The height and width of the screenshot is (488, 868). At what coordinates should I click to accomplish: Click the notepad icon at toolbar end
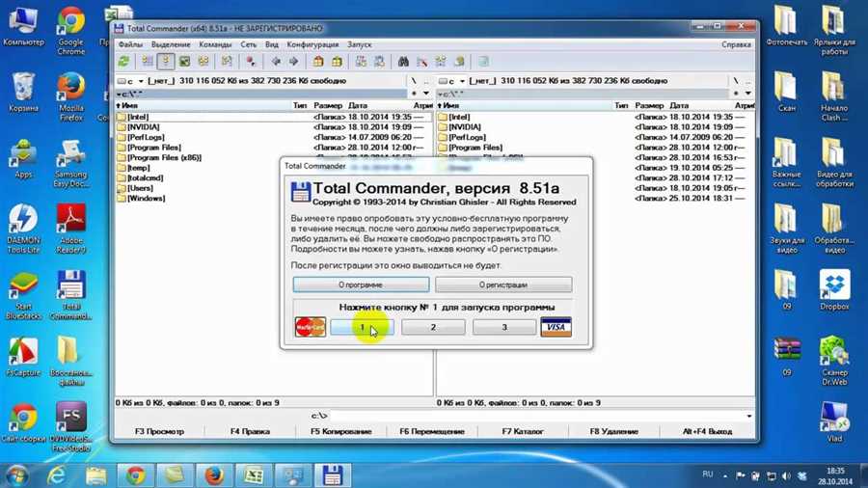[483, 62]
